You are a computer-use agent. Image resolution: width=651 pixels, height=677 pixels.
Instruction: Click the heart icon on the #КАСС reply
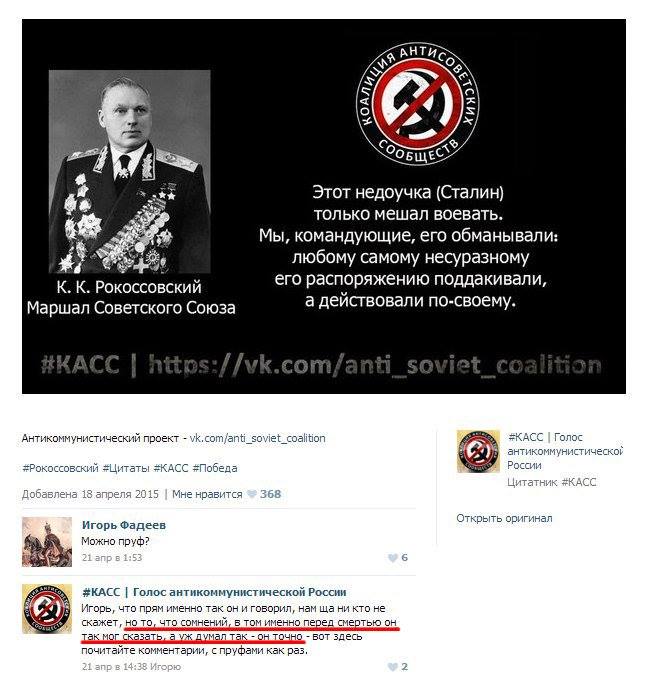[x=392, y=667]
